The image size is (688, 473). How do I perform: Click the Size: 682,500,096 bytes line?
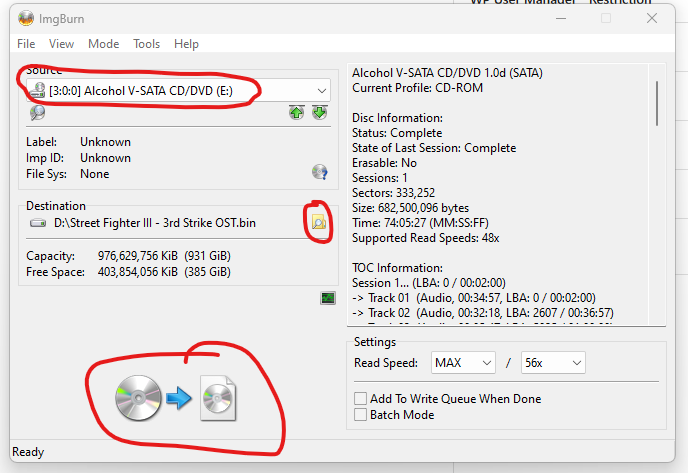click(x=411, y=208)
